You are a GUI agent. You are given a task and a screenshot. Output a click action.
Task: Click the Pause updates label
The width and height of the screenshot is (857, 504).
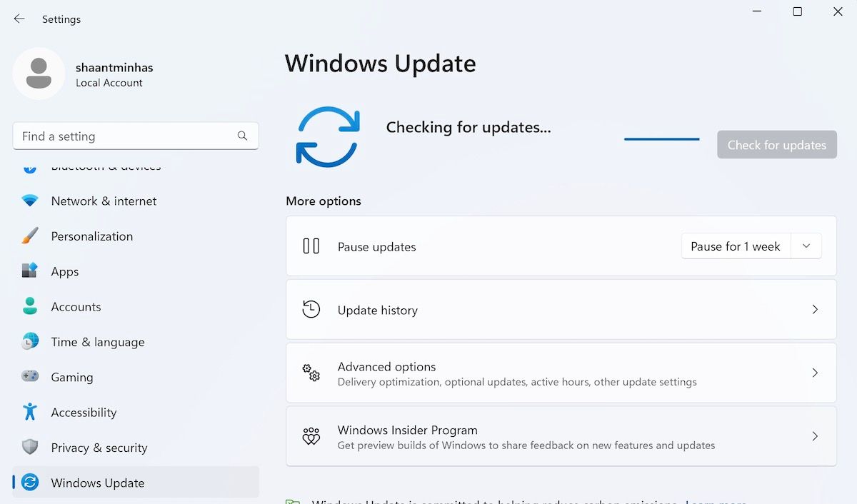tap(376, 247)
